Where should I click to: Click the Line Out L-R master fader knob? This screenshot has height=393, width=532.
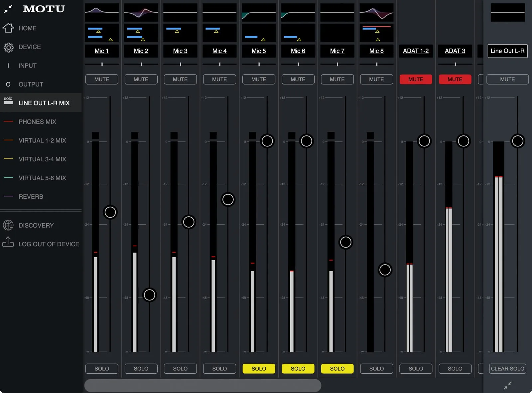click(x=517, y=141)
